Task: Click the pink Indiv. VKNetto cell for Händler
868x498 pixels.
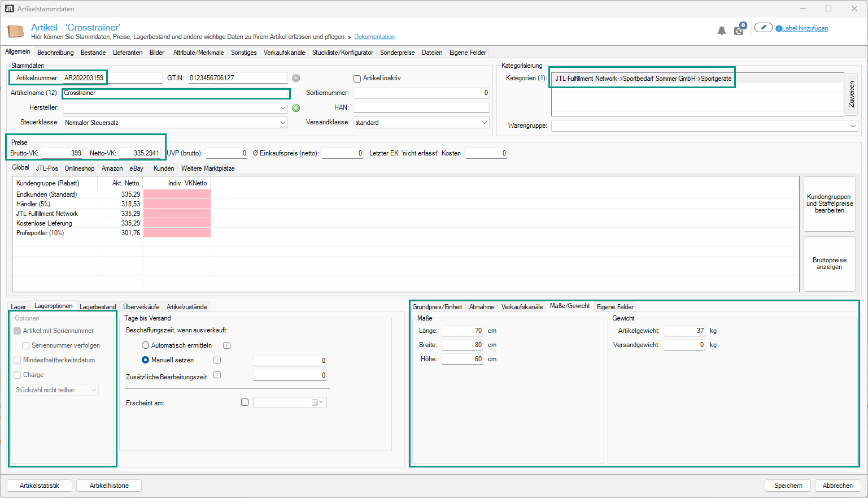Action: pyautogui.click(x=177, y=204)
